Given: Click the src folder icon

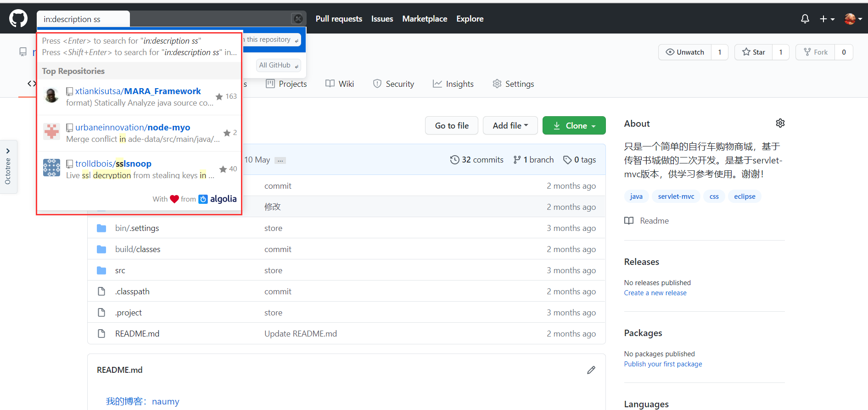Looking at the screenshot, I should pyautogui.click(x=101, y=270).
